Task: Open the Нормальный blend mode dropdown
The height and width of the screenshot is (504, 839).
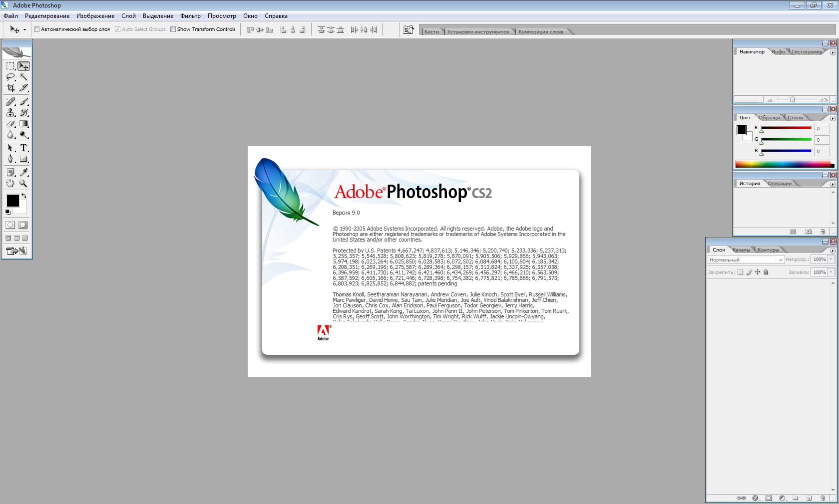Action: pos(746,259)
